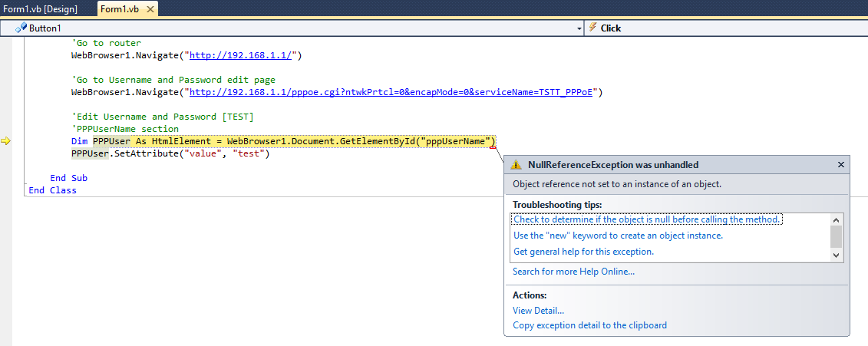Screen dimensions: 868x346
Task: Click 'Get general help for this exception' link
Action: [583, 252]
